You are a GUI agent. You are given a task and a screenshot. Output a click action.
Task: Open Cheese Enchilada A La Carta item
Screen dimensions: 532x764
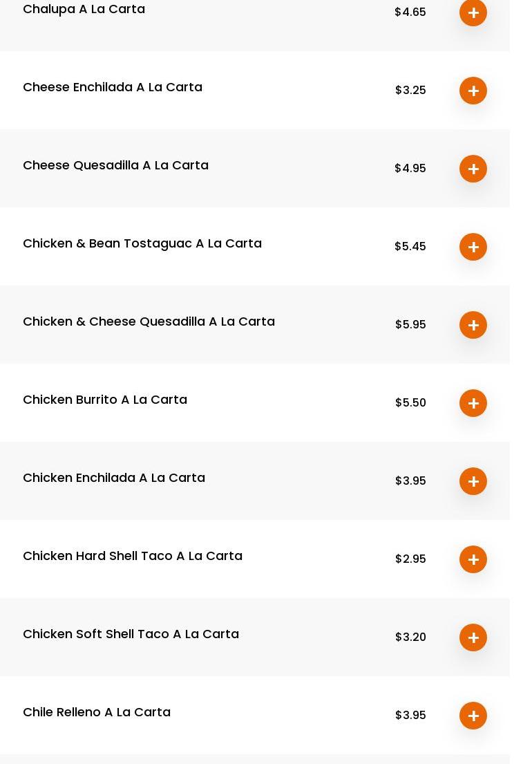pos(113,87)
